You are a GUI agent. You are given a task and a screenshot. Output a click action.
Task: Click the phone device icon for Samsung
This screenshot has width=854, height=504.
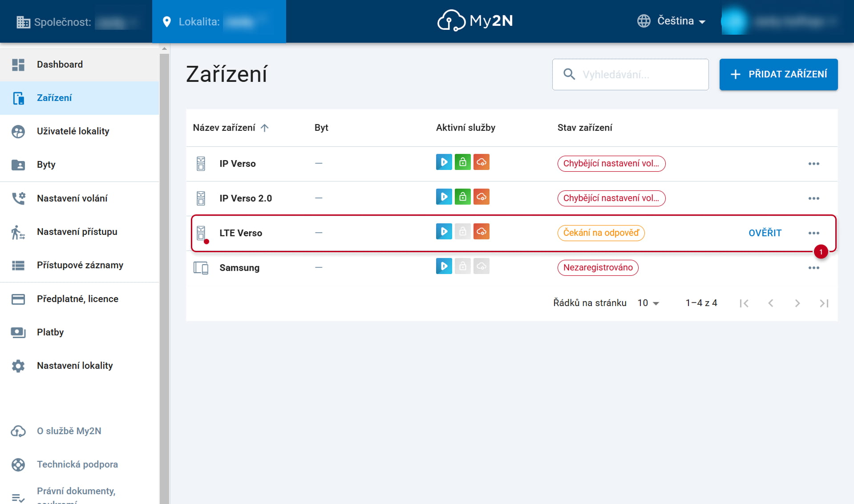click(x=201, y=268)
